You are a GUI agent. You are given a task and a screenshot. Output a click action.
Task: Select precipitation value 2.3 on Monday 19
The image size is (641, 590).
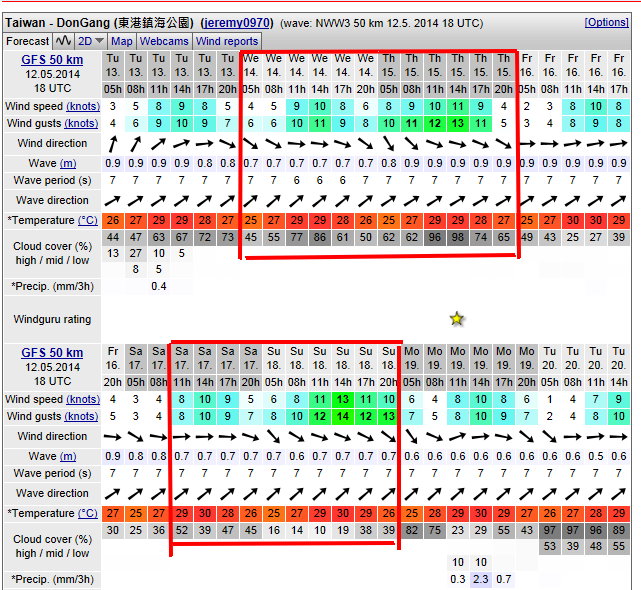481,579
